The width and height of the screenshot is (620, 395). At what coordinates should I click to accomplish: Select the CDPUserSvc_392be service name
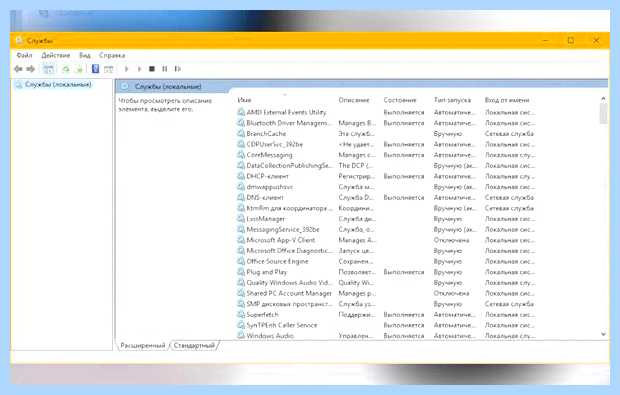tap(274, 144)
